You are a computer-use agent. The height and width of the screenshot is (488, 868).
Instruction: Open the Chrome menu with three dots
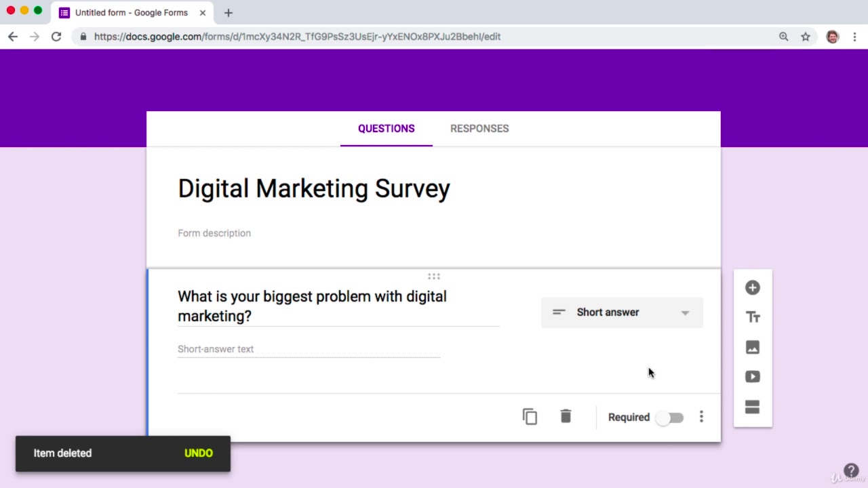(x=854, y=37)
